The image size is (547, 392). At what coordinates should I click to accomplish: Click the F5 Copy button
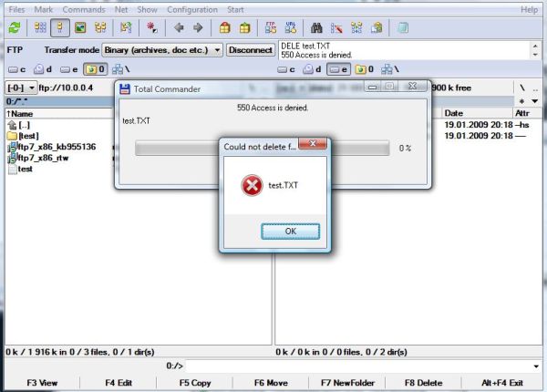(x=195, y=383)
